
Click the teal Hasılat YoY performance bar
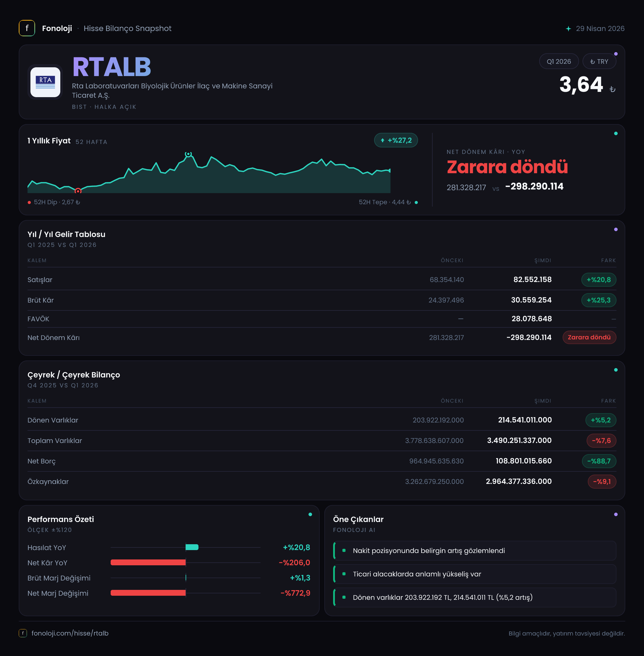[x=192, y=547]
